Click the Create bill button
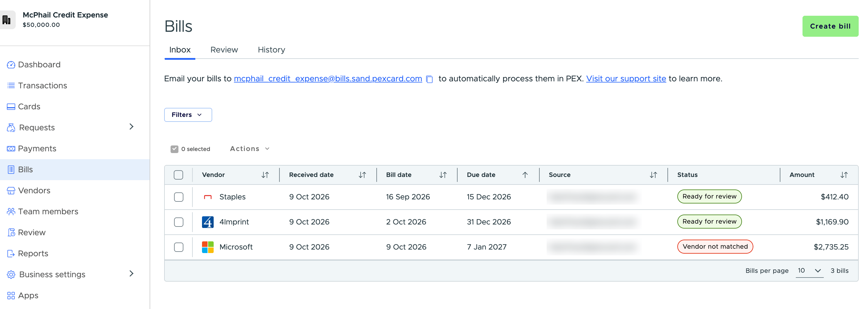 point(830,26)
